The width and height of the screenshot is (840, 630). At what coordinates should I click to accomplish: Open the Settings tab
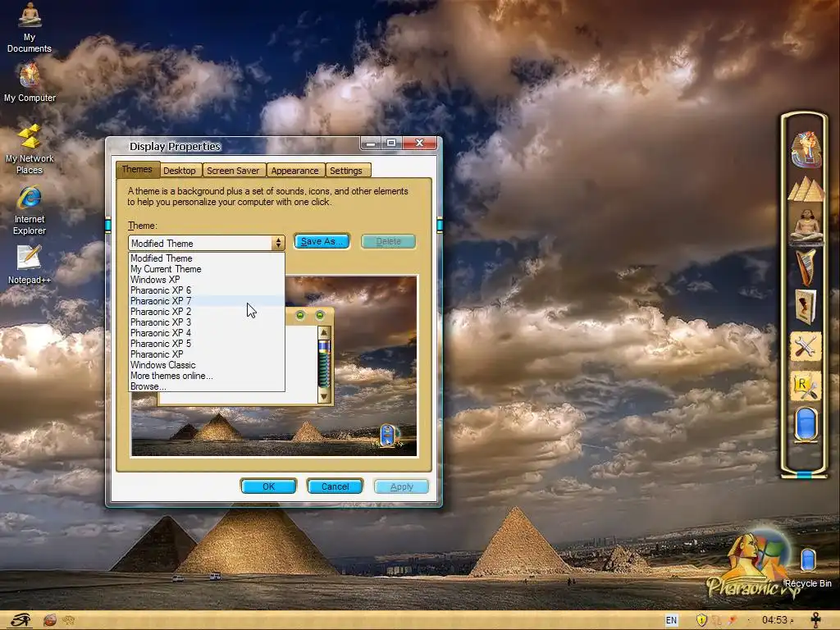tap(346, 171)
